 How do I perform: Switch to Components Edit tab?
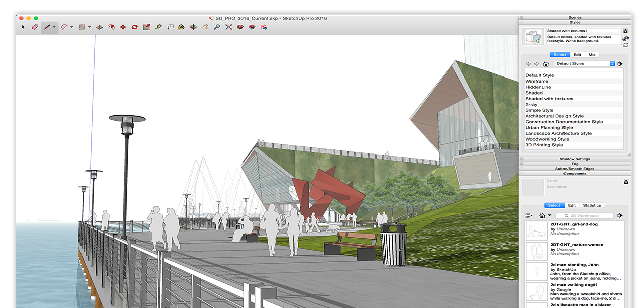click(572, 205)
